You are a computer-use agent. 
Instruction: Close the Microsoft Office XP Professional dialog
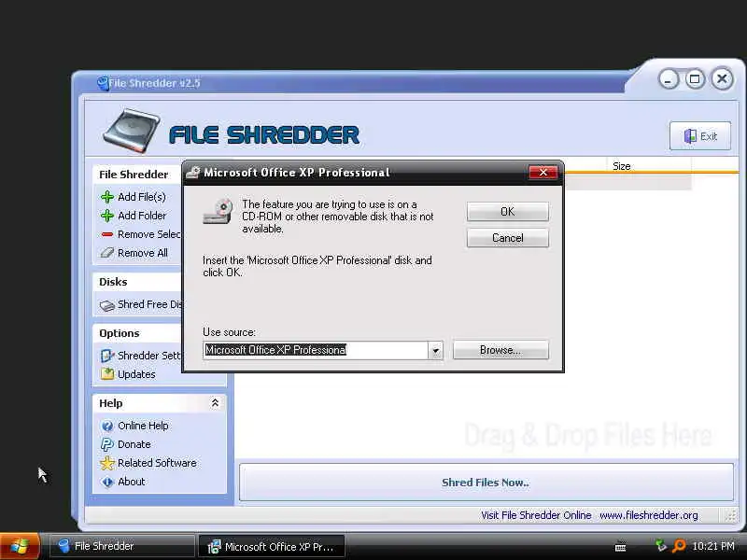(x=543, y=173)
